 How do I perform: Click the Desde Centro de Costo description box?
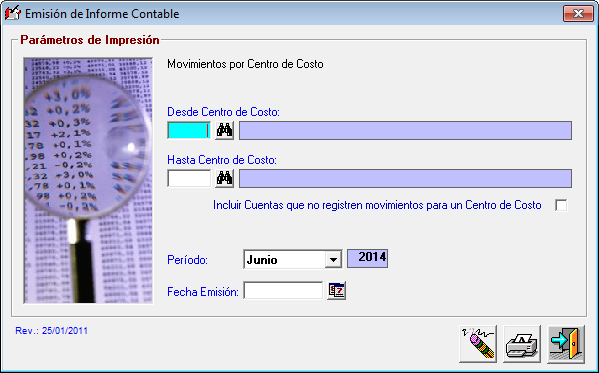pos(405,131)
